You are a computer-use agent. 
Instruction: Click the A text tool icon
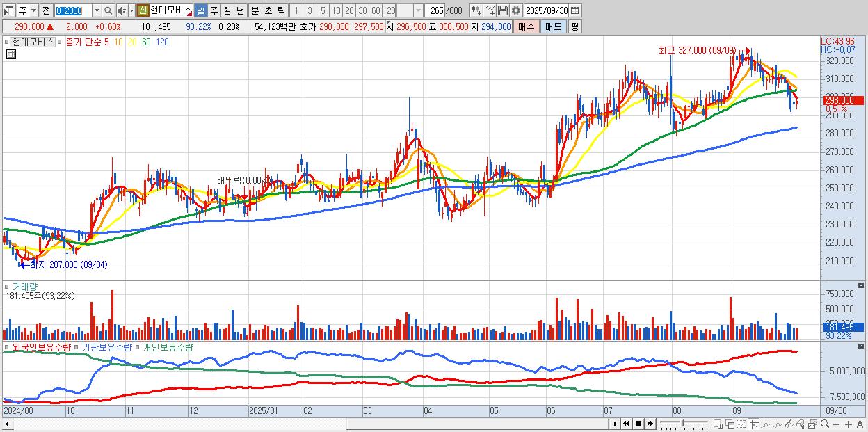pos(860,424)
